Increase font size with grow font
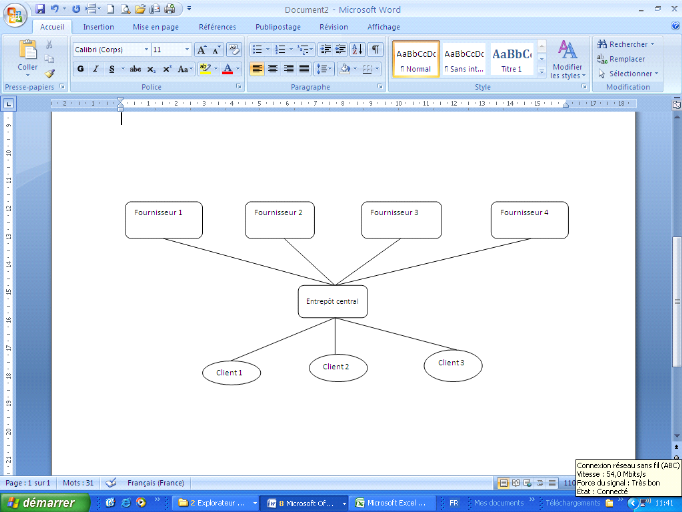The height and width of the screenshot is (512, 682). [x=201, y=50]
